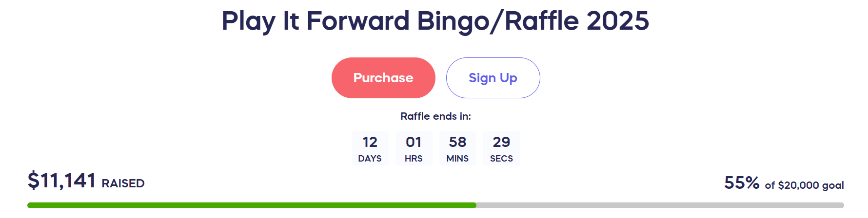
Task: Click the of $20,000 goal text
Action: (x=805, y=185)
